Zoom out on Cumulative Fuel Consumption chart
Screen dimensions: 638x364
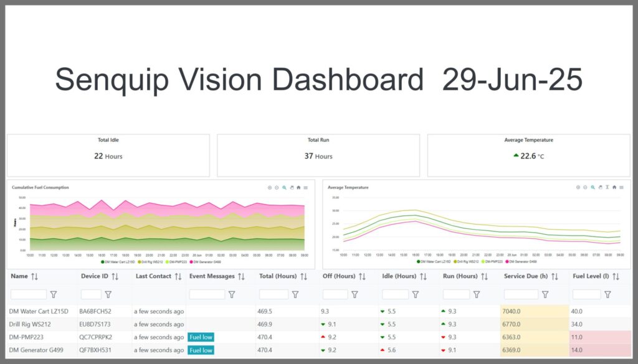[x=277, y=188]
